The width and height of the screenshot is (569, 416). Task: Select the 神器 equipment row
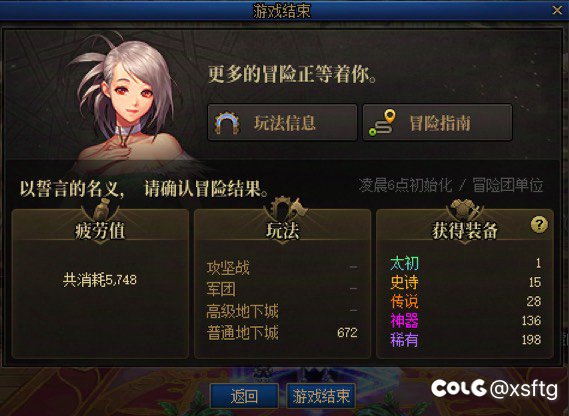(x=466, y=321)
